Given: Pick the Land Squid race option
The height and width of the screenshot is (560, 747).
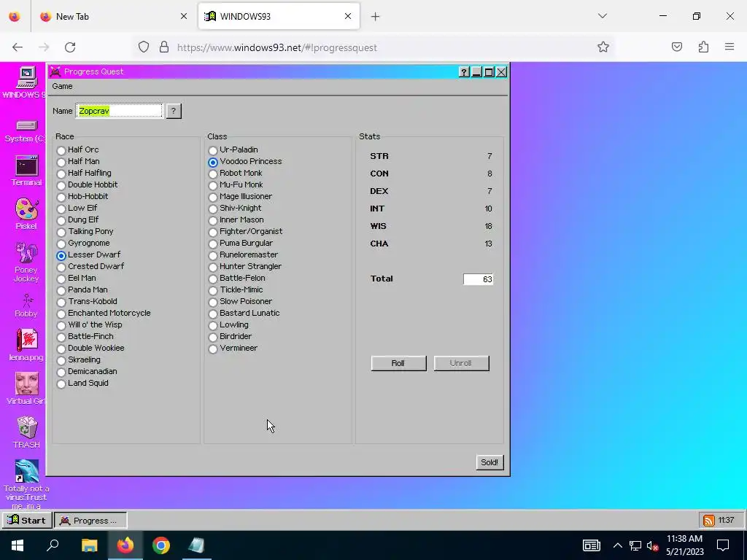Looking at the screenshot, I should point(61,384).
